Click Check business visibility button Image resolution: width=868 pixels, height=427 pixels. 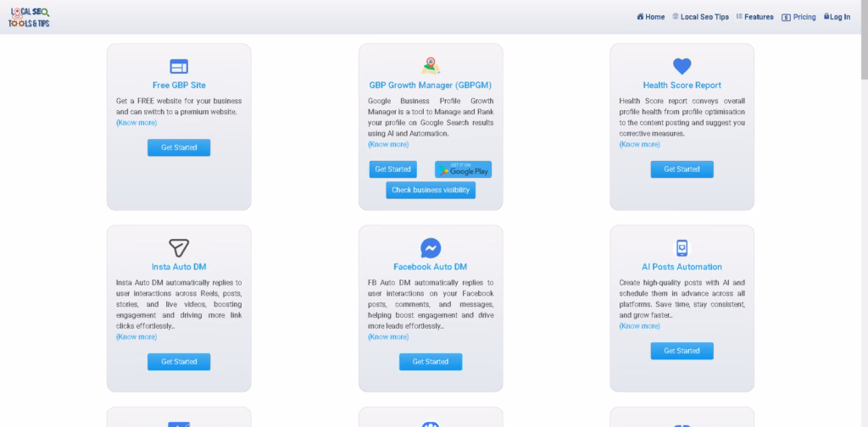[x=431, y=191]
